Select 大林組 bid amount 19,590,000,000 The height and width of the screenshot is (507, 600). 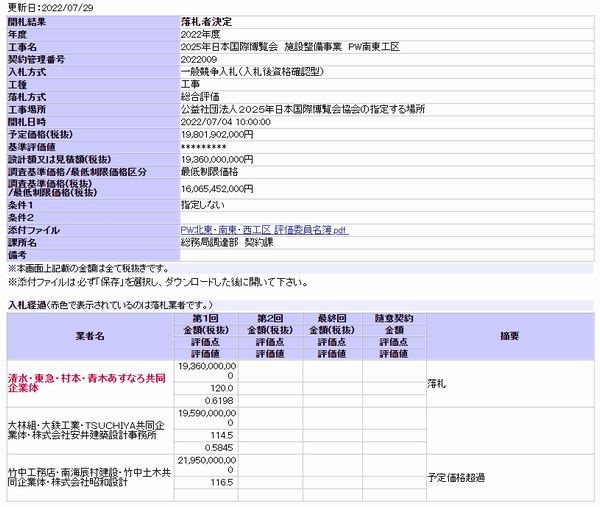pos(207,418)
